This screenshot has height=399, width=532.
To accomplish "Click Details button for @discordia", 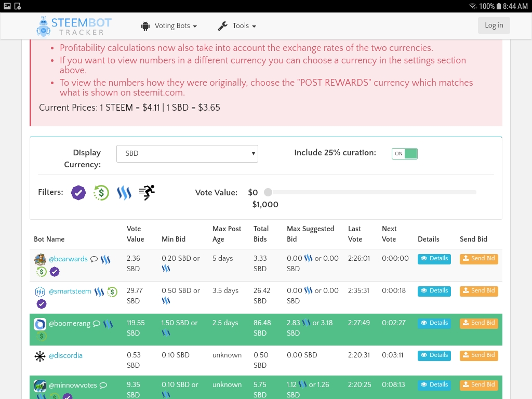I will point(434,355).
